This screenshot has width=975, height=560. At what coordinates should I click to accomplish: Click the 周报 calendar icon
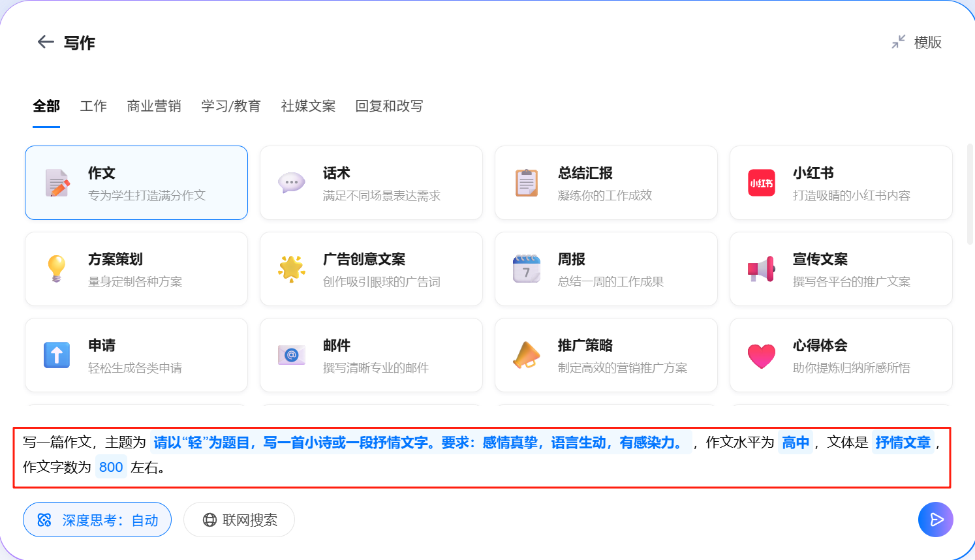click(527, 268)
